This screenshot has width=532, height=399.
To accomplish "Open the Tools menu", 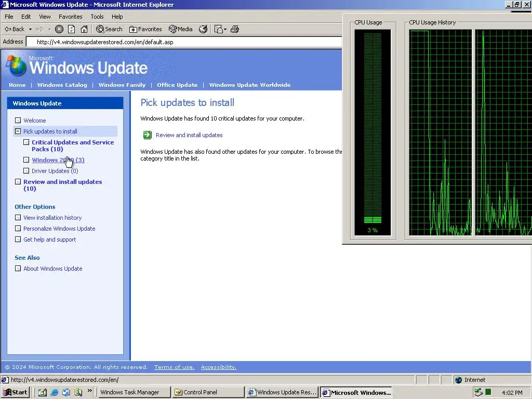I will coord(97,17).
